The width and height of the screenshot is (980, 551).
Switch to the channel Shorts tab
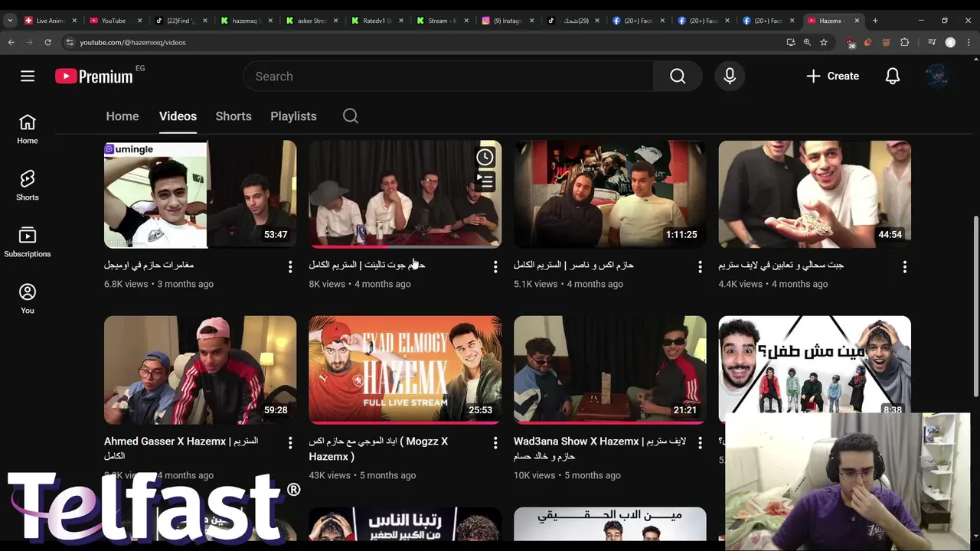234,116
